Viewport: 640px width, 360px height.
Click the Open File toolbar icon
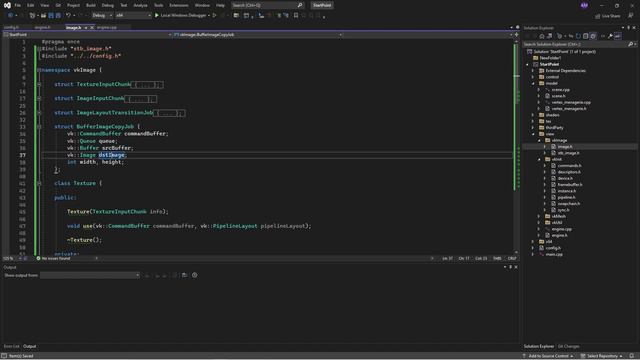click(43, 16)
